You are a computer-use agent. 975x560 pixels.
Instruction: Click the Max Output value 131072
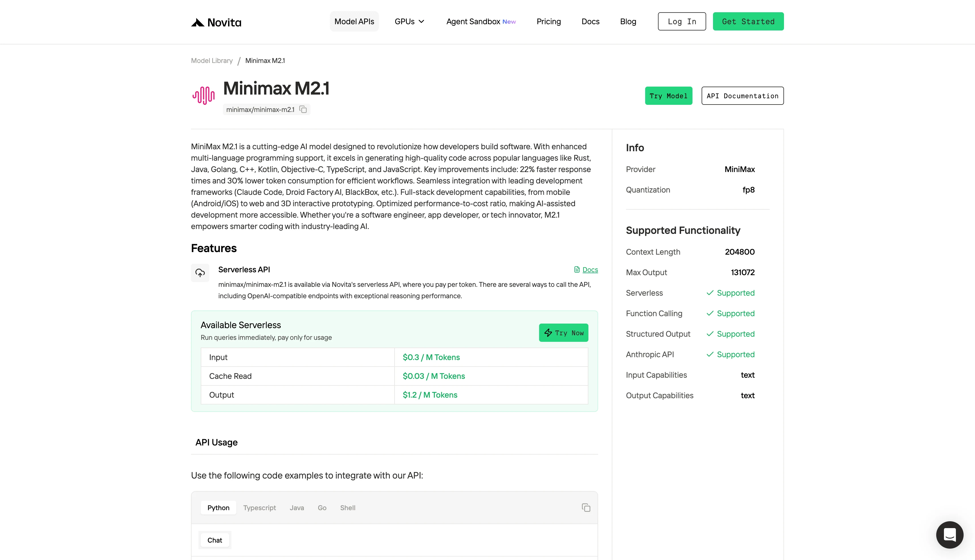[742, 272]
